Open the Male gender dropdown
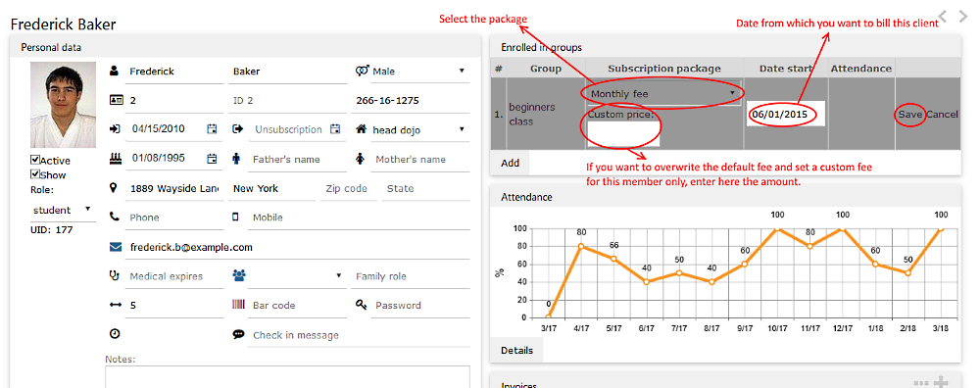 (418, 72)
